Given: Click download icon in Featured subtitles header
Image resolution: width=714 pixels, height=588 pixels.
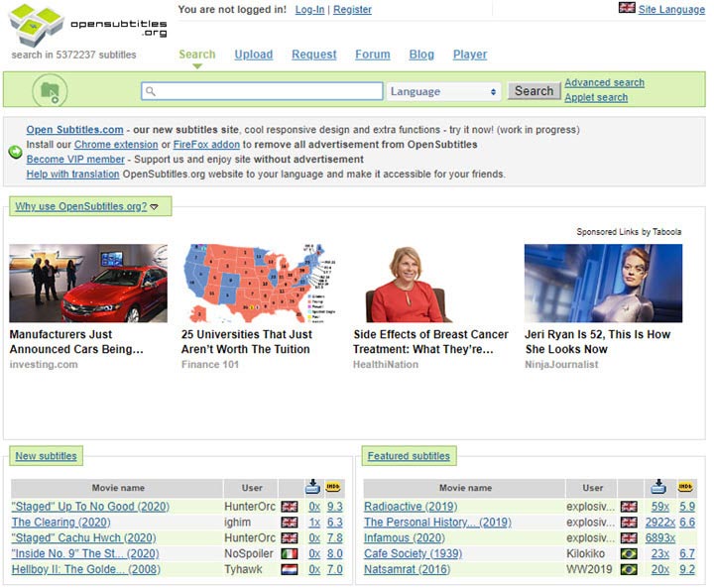Looking at the screenshot, I should (658, 487).
